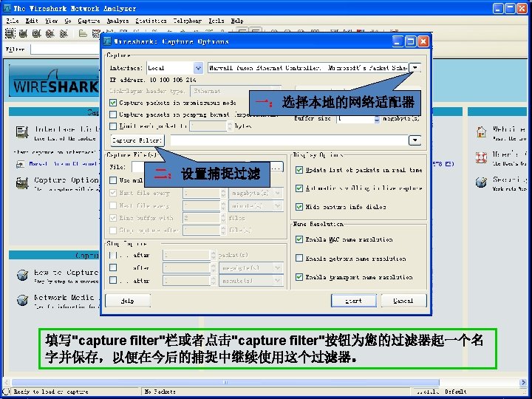Open the Marvell Ethernet adapter dropdown arrow
This screenshot has width=532, height=399.
415,68
